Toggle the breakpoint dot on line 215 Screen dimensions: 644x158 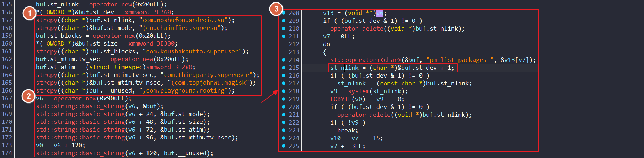(284, 68)
